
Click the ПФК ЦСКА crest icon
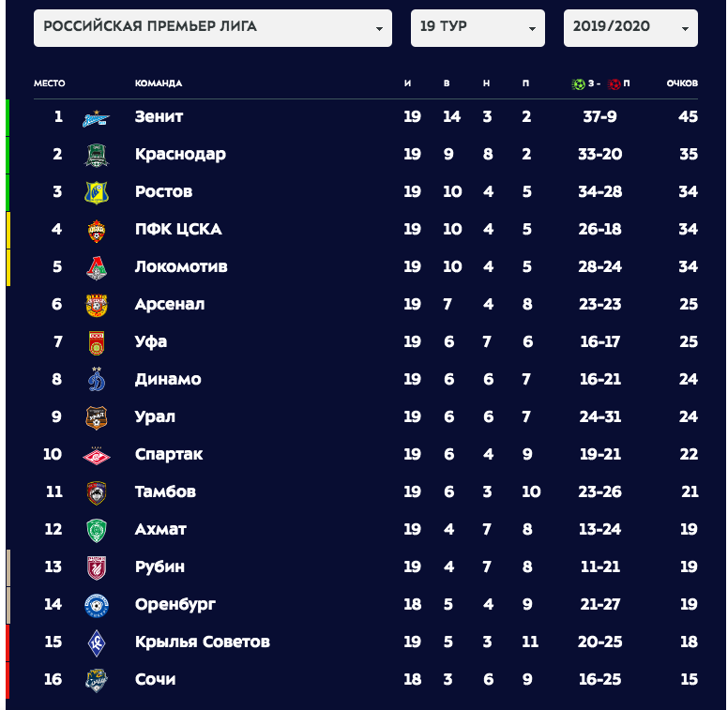tap(97, 231)
